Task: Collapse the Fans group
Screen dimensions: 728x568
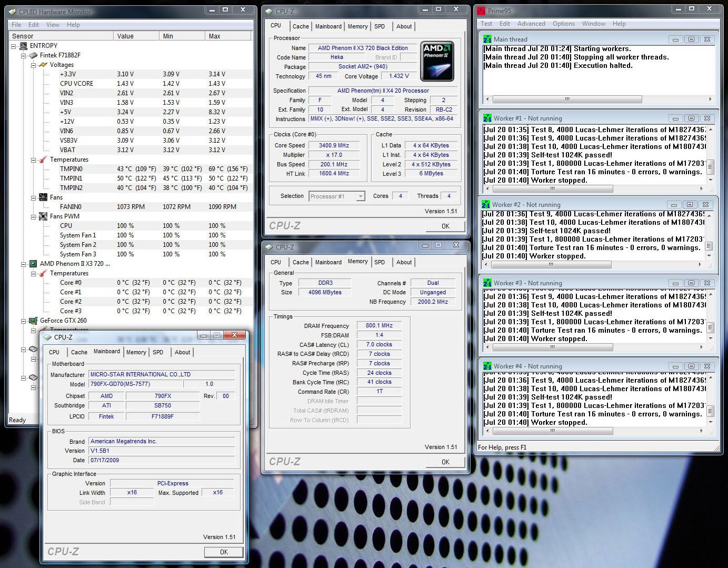Action: (x=33, y=197)
